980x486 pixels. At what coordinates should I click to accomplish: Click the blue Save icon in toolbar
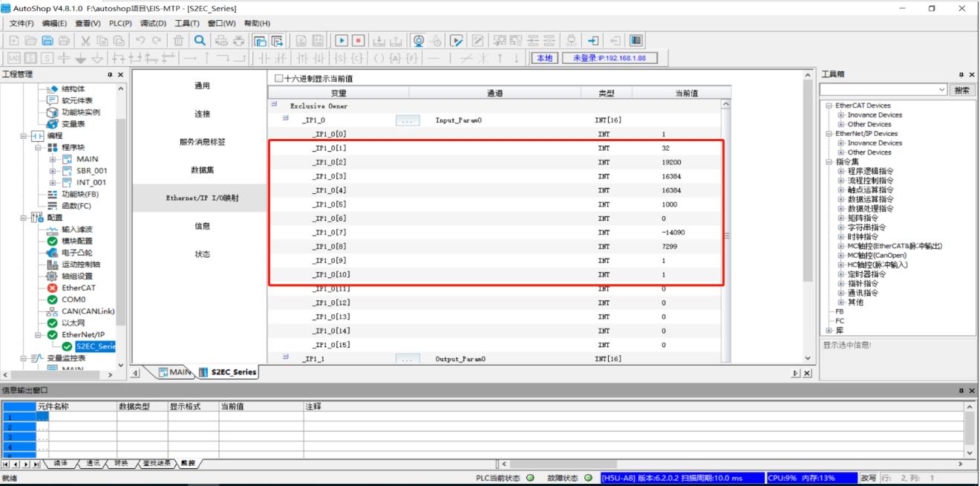[48, 42]
